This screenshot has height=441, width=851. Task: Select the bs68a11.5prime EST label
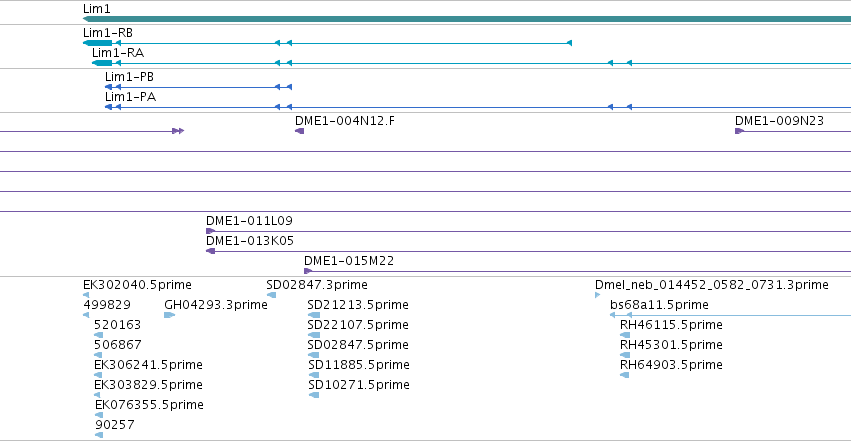[659, 305]
